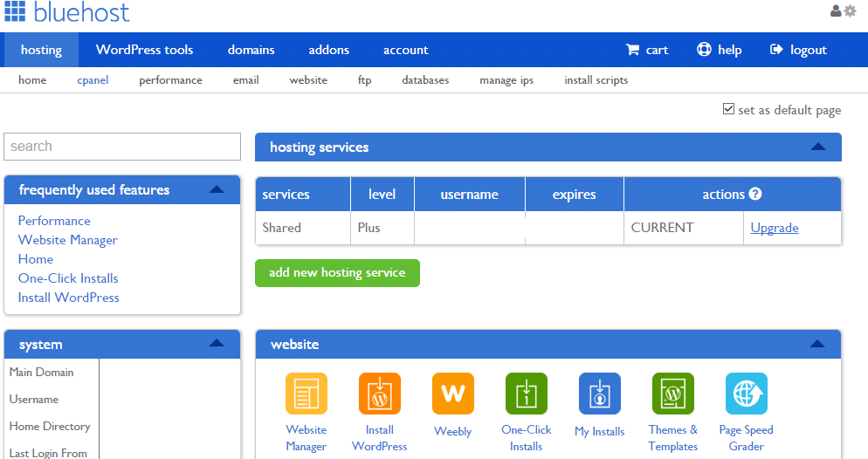Select the home submenu item

tap(32, 80)
